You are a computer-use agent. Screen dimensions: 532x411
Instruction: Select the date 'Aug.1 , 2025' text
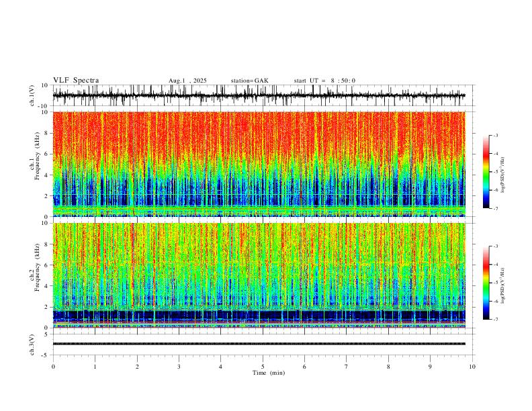pos(187,81)
